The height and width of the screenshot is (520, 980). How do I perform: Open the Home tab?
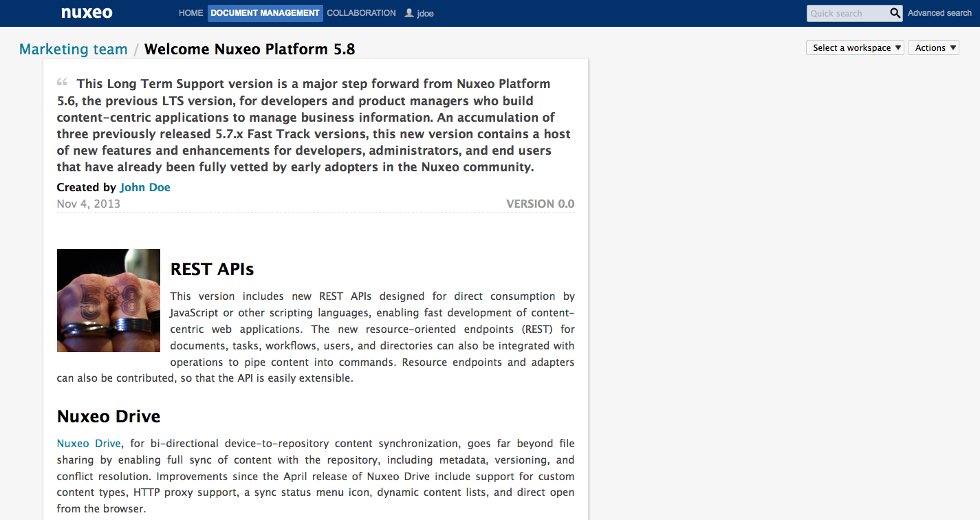click(190, 13)
